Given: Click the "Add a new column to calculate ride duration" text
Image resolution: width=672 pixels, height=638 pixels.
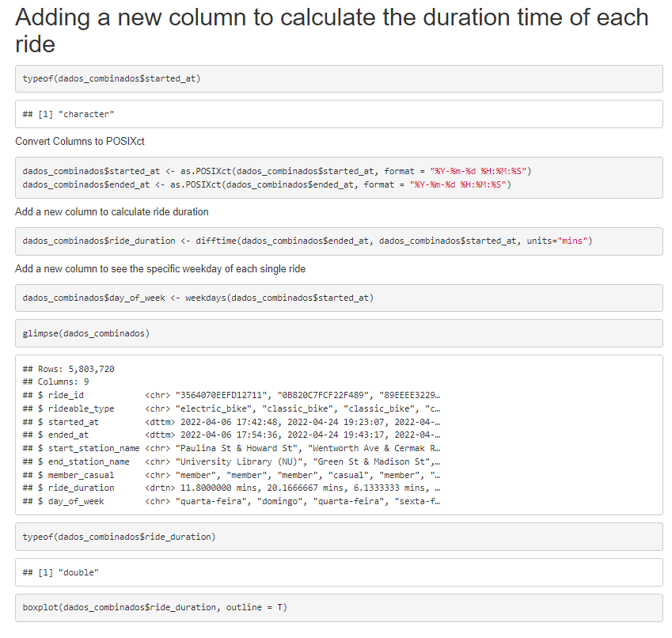Looking at the screenshot, I should coord(112,211).
